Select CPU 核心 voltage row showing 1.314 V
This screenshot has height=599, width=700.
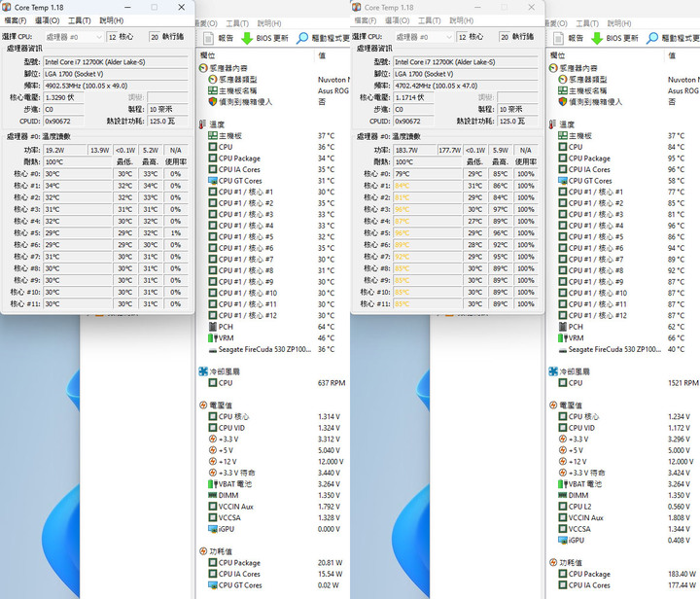273,416
